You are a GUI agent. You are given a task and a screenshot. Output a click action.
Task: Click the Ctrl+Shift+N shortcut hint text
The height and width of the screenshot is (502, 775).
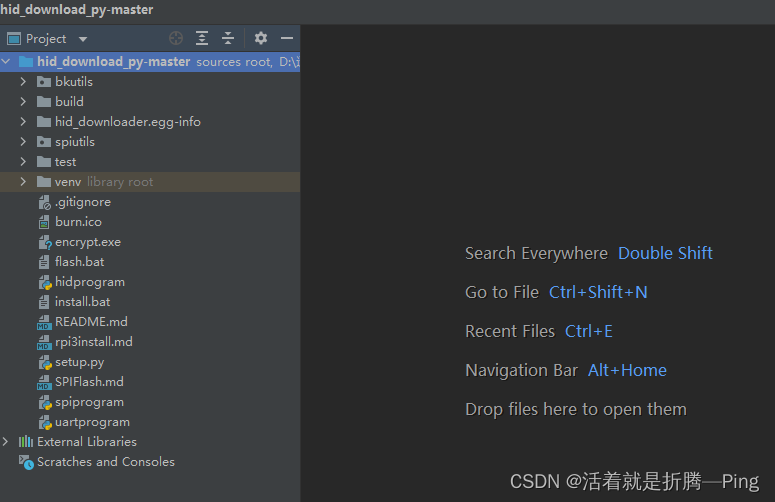(598, 292)
